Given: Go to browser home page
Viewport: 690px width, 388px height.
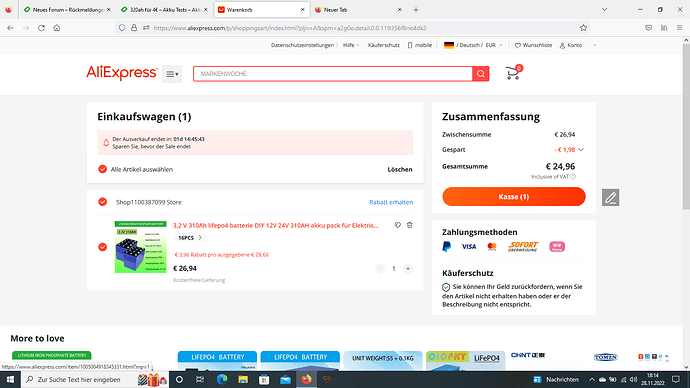Looking at the screenshot, I should 57,28.
